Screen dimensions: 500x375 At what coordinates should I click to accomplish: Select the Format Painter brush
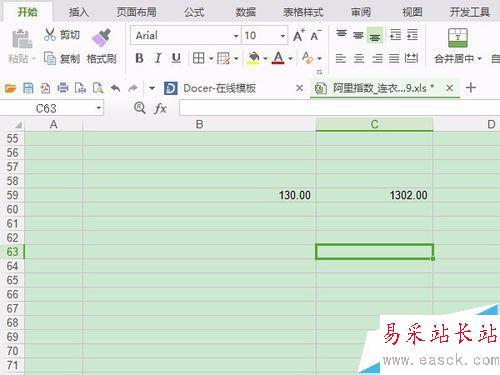pos(101,38)
